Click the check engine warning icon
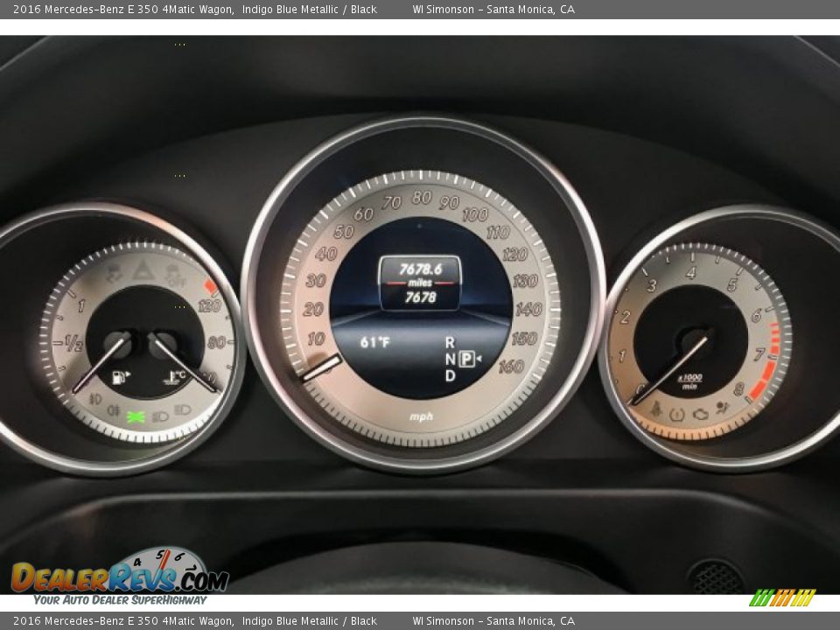The height and width of the screenshot is (630, 840). (700, 414)
